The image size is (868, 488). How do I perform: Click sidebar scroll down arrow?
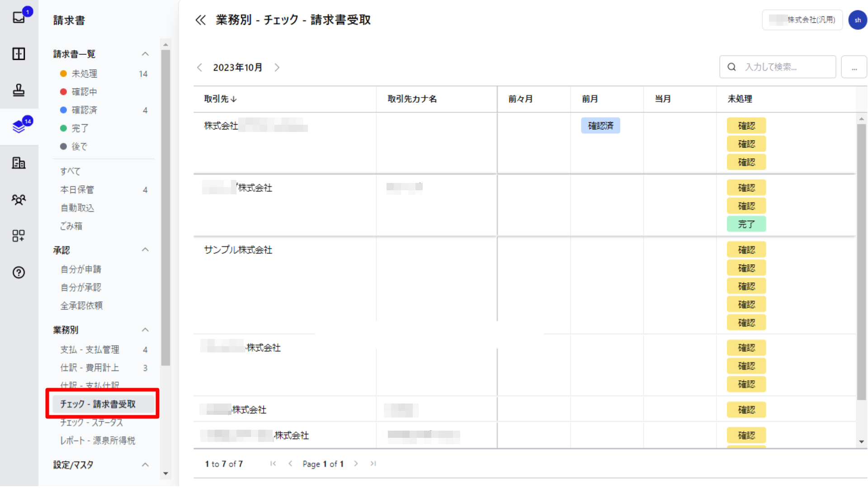[x=165, y=474]
